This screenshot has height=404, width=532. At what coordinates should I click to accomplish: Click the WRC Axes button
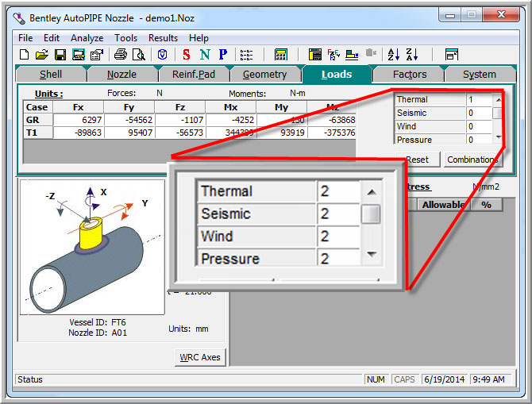(200, 357)
